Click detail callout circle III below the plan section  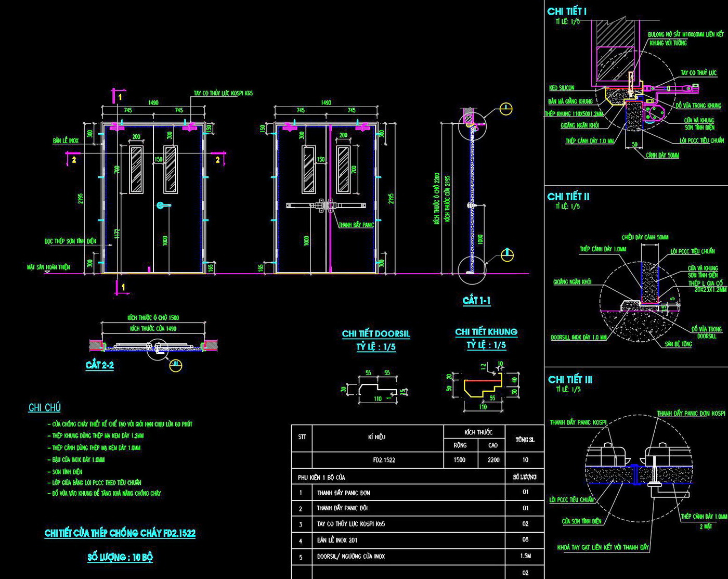click(x=176, y=365)
